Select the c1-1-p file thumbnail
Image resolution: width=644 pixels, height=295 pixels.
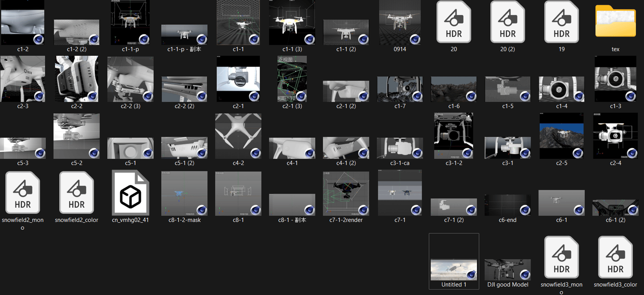(x=131, y=22)
